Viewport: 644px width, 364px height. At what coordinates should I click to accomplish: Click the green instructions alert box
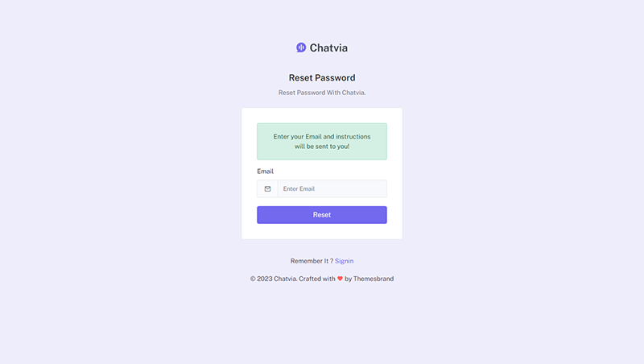pos(322,142)
